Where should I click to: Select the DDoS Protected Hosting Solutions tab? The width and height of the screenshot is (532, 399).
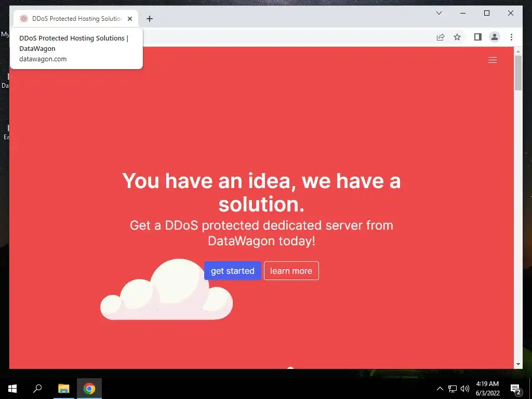click(76, 19)
